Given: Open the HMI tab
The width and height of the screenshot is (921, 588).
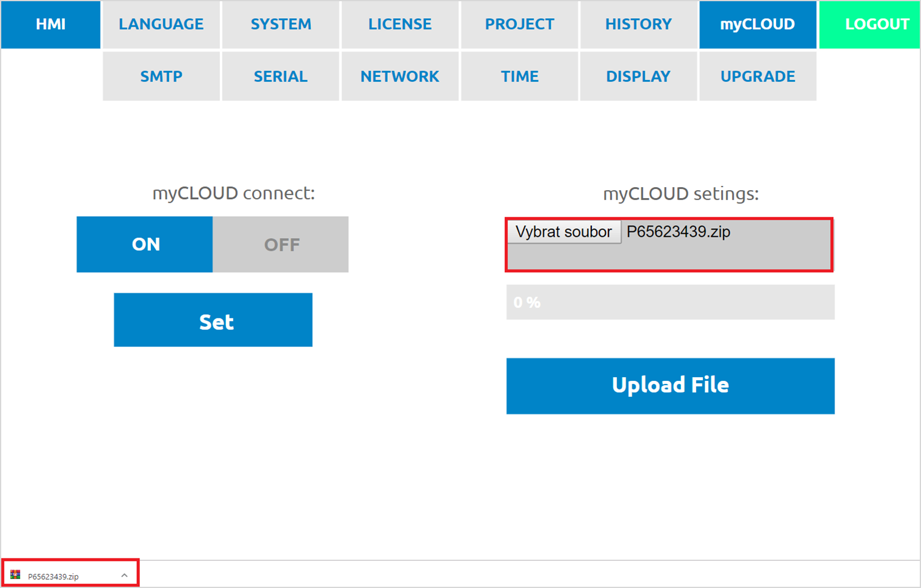Looking at the screenshot, I should coord(51,24).
